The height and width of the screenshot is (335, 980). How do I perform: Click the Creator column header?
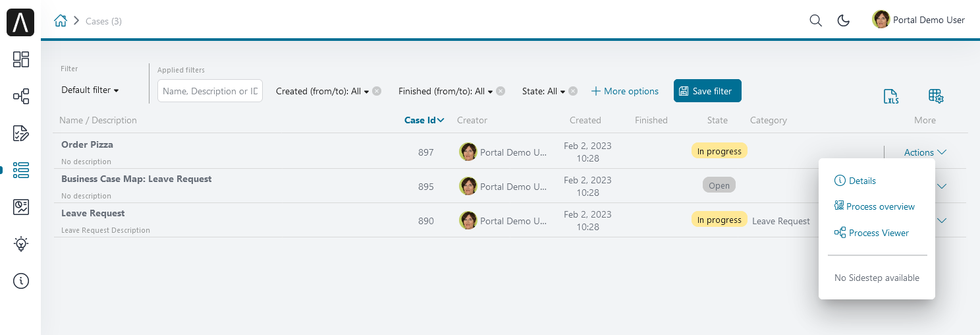point(472,120)
